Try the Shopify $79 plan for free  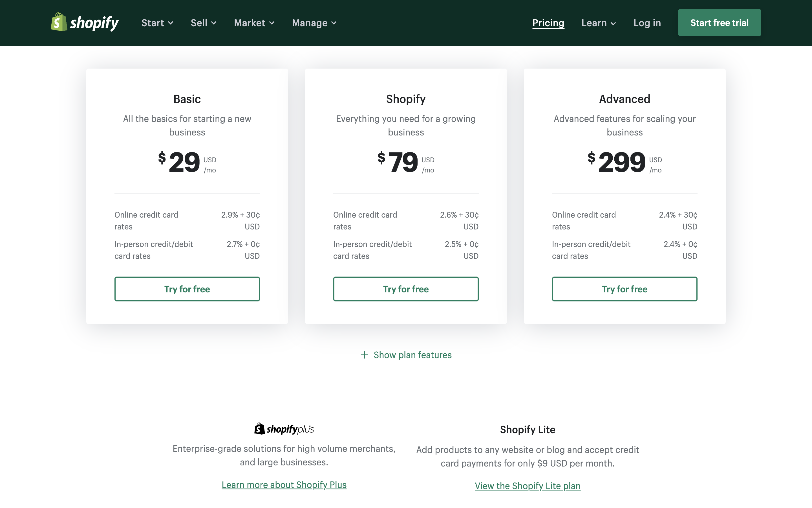tap(406, 289)
